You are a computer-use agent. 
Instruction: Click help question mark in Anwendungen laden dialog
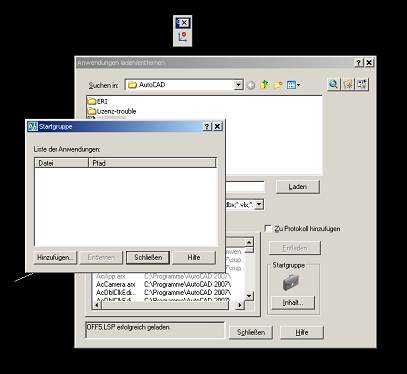tap(359, 63)
